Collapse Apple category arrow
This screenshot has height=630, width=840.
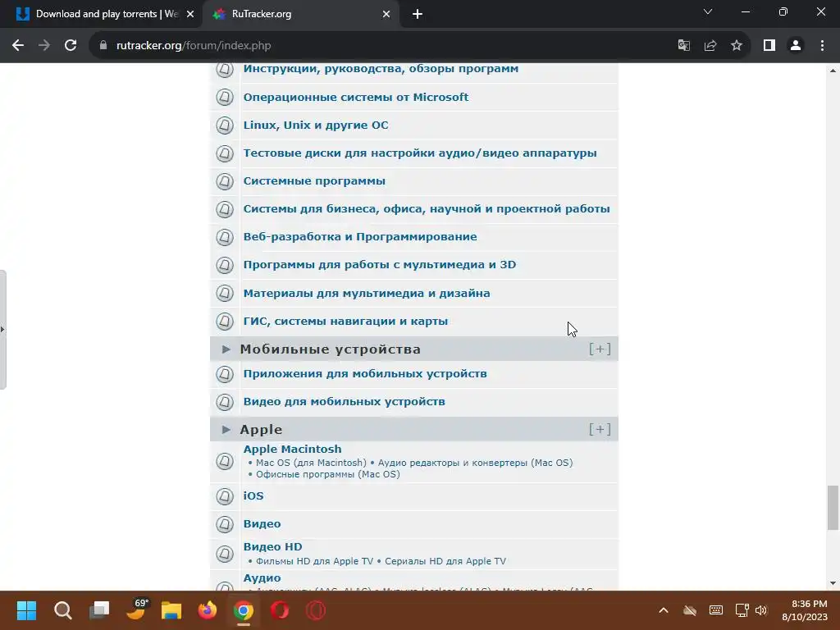pyautogui.click(x=226, y=430)
